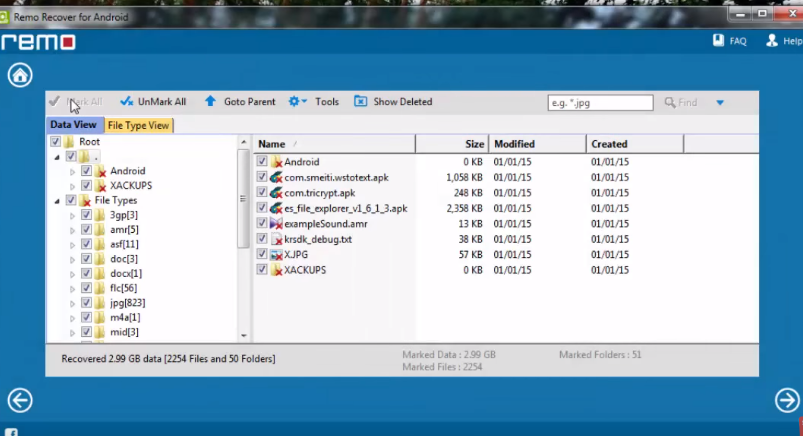The width and height of the screenshot is (803, 436).
Task: Sort by the Modified column header
Action: point(537,144)
